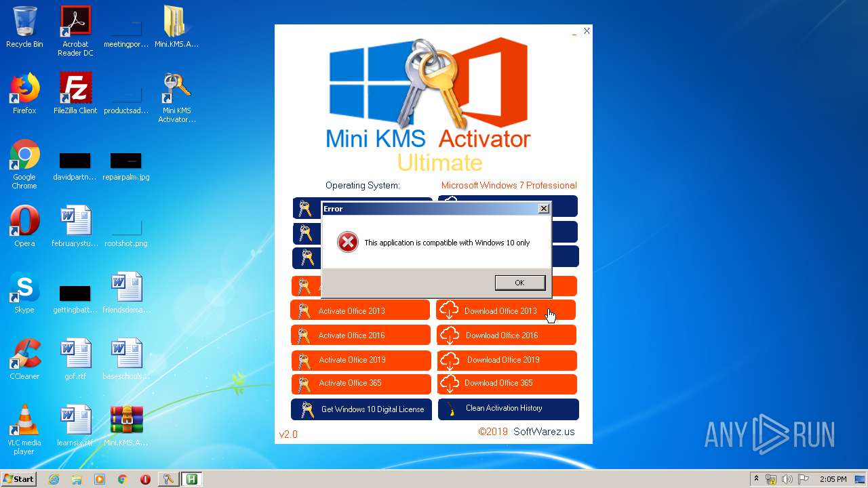Click Activate Office 2016 button

tap(361, 335)
